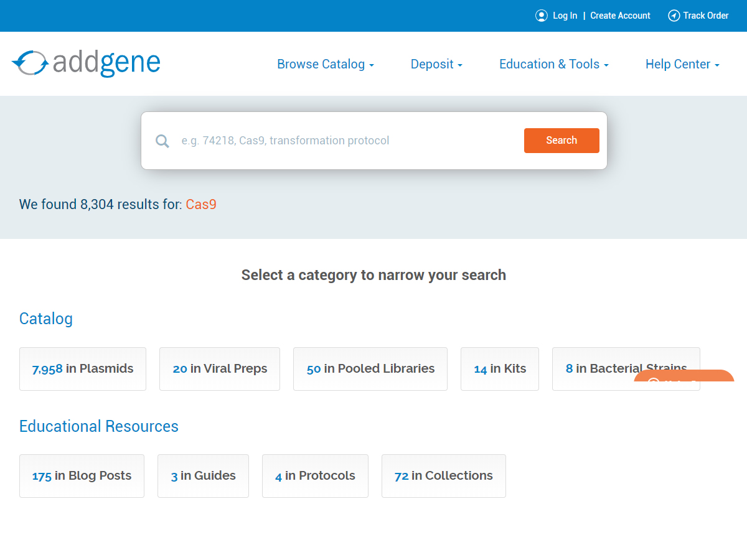Click the Addgene logo
The image size is (747, 560).
click(x=86, y=63)
